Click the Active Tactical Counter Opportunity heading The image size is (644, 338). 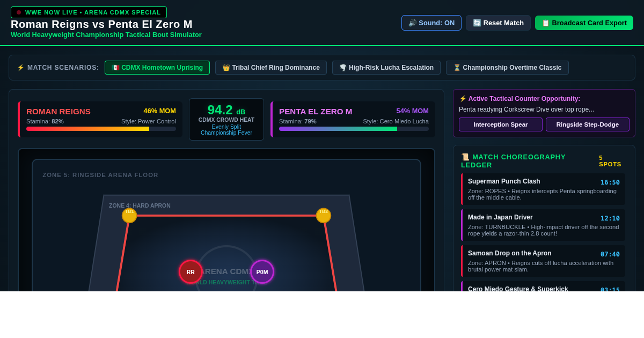(x=519, y=99)
